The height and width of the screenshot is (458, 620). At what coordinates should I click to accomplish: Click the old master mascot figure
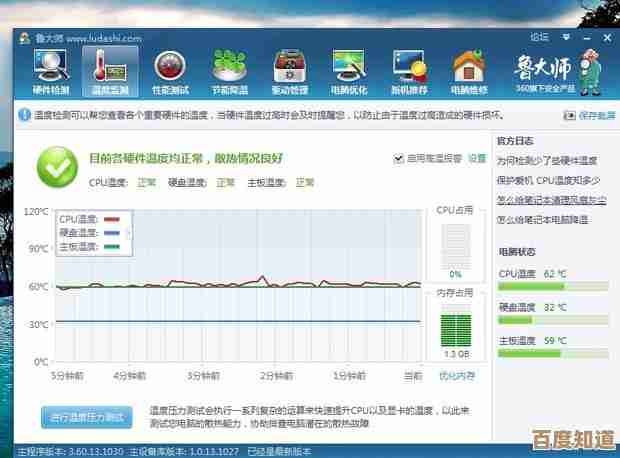(590, 72)
